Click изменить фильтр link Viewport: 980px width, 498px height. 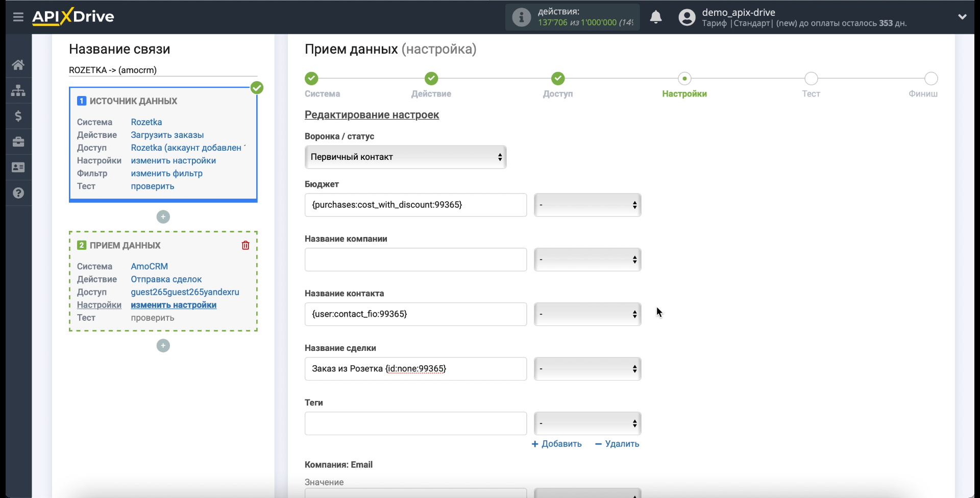(x=167, y=173)
